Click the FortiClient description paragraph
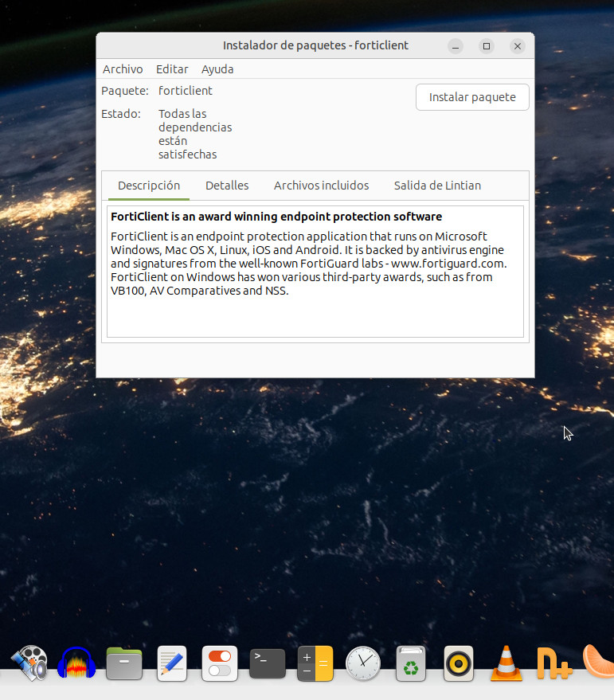This screenshot has height=700, width=614. (x=308, y=264)
